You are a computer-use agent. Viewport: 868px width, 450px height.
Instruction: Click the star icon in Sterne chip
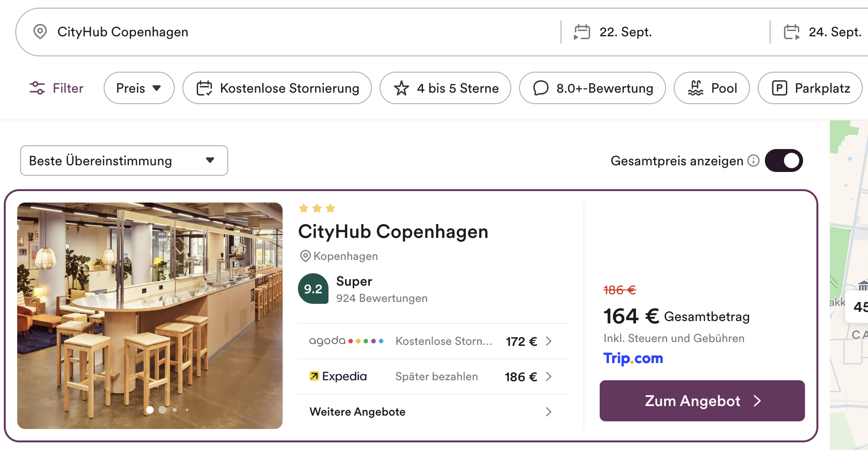tap(402, 88)
